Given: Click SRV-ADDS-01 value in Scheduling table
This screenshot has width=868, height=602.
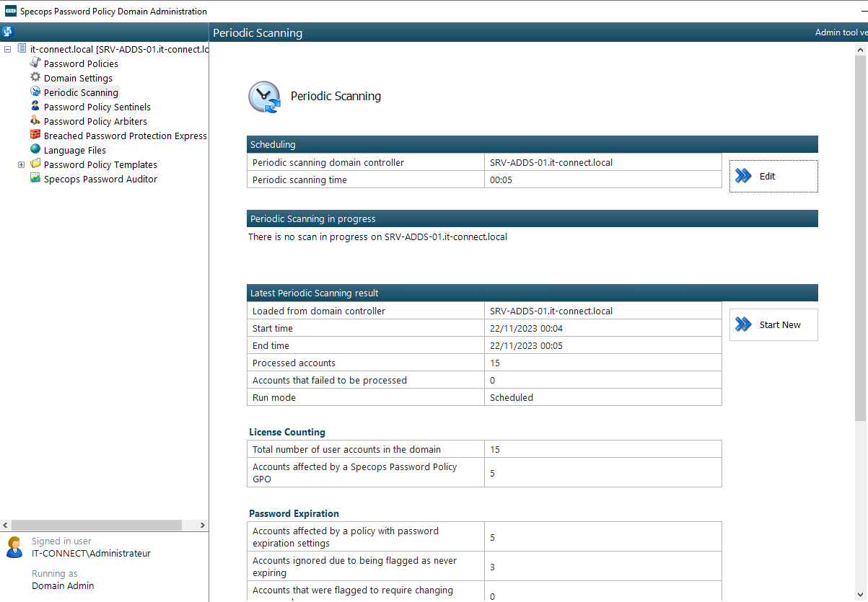Looking at the screenshot, I should point(551,162).
